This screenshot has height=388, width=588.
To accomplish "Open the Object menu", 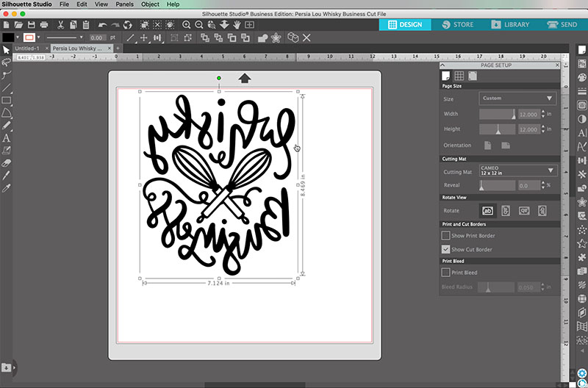I will pos(150,4).
